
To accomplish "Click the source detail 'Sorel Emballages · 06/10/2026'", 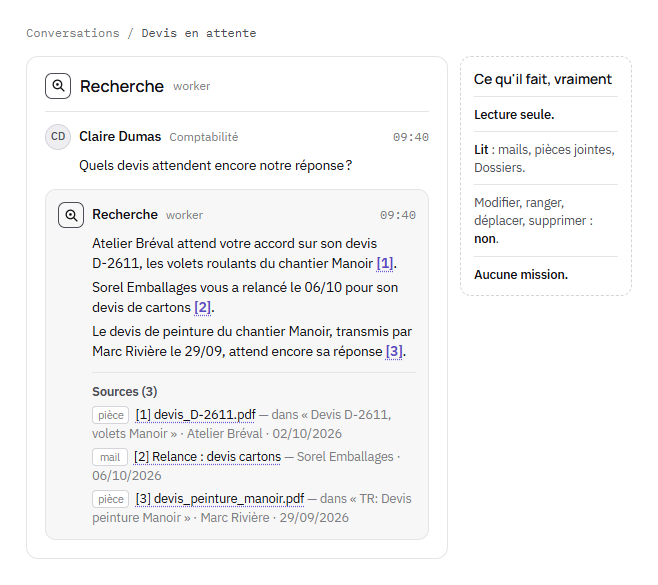I will point(246,466).
